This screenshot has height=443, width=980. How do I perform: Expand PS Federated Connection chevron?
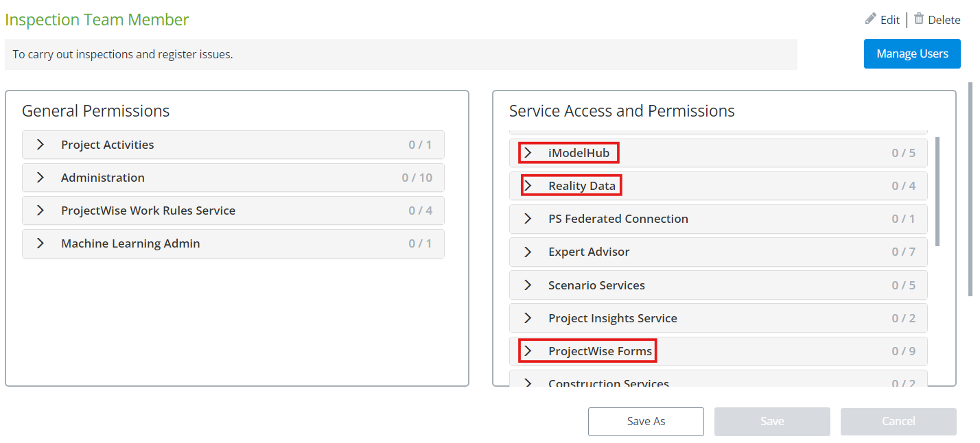(x=528, y=219)
